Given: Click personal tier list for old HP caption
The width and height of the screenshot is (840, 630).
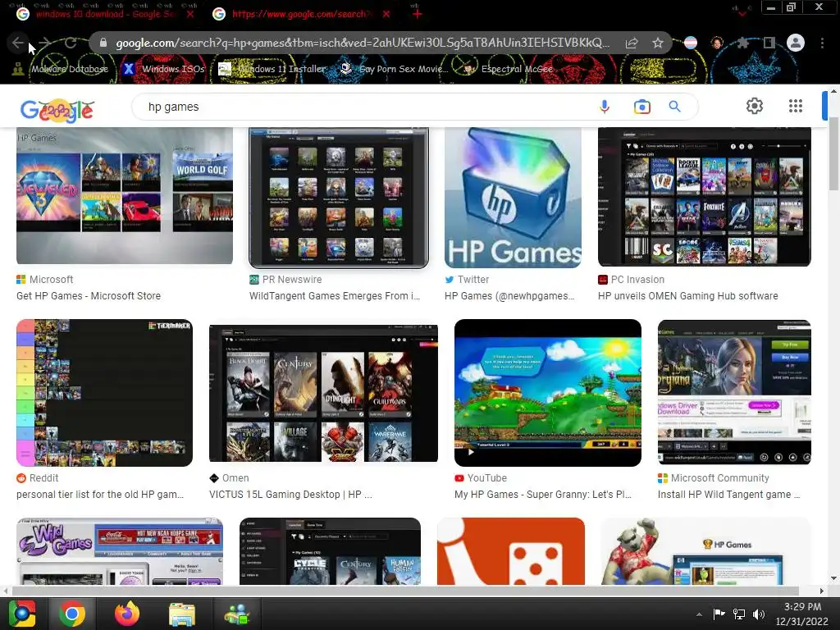Looking at the screenshot, I should [x=99, y=495].
